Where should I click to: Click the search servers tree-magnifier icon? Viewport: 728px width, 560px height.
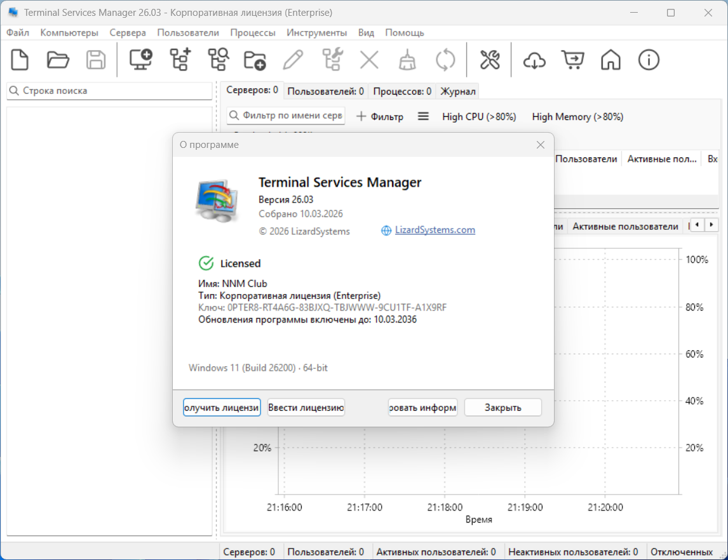(219, 60)
